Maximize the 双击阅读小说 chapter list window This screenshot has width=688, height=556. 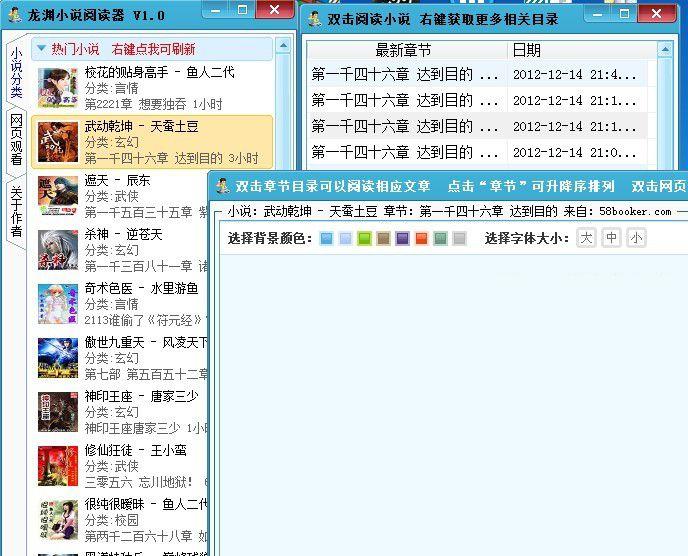pos(624,14)
